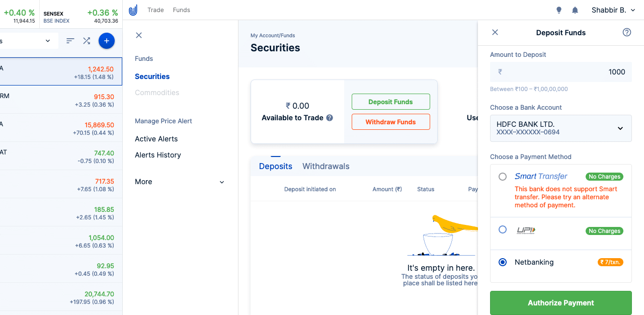Select the watchlist row priced 185.85

point(61,212)
